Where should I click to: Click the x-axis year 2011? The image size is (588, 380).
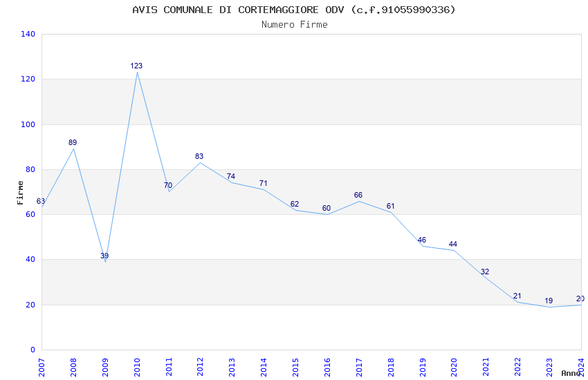pyautogui.click(x=168, y=368)
